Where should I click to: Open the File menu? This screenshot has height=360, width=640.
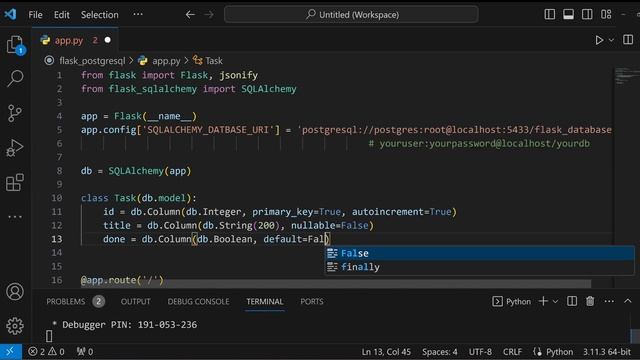click(x=36, y=15)
